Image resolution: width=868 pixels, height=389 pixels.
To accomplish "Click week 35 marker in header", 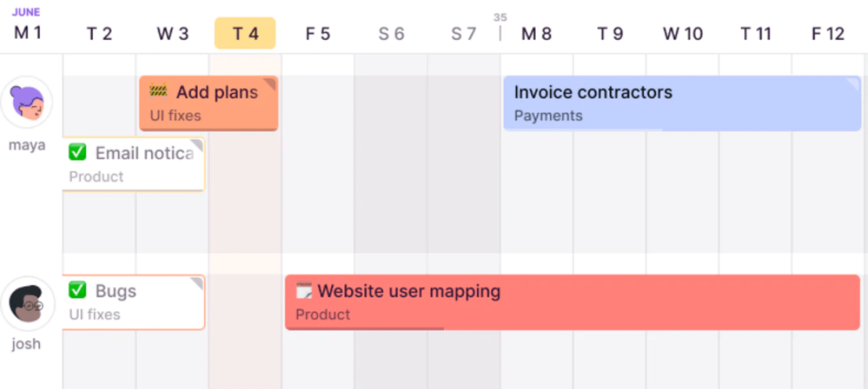I will [500, 17].
